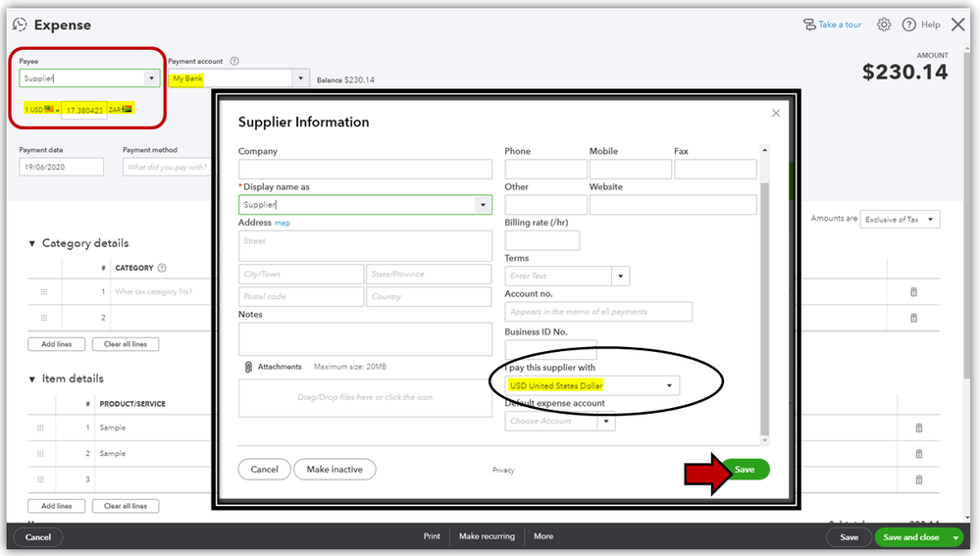
Task: Click the Privacy link in dialog
Action: click(503, 471)
